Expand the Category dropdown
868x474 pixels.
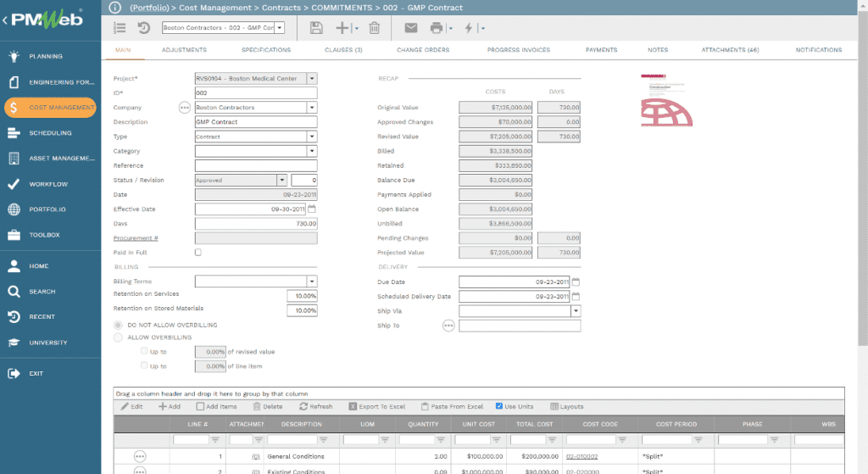[x=312, y=151]
